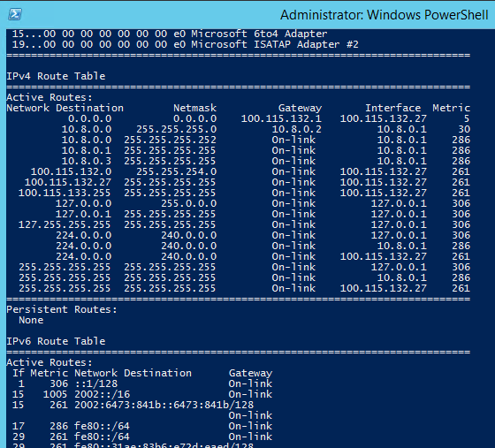This screenshot has width=495, height=448.
Task: Click the 'Microsoft 6to4 Adapter' line
Action: coord(170,34)
